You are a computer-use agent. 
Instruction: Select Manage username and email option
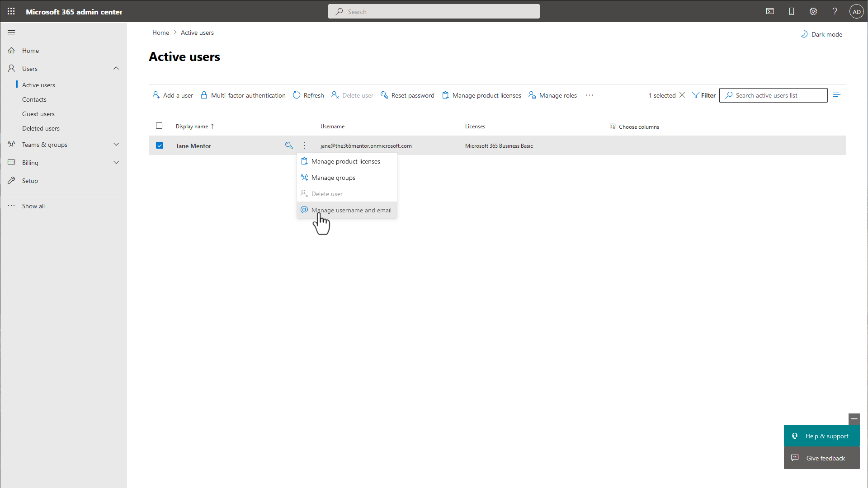click(x=351, y=210)
